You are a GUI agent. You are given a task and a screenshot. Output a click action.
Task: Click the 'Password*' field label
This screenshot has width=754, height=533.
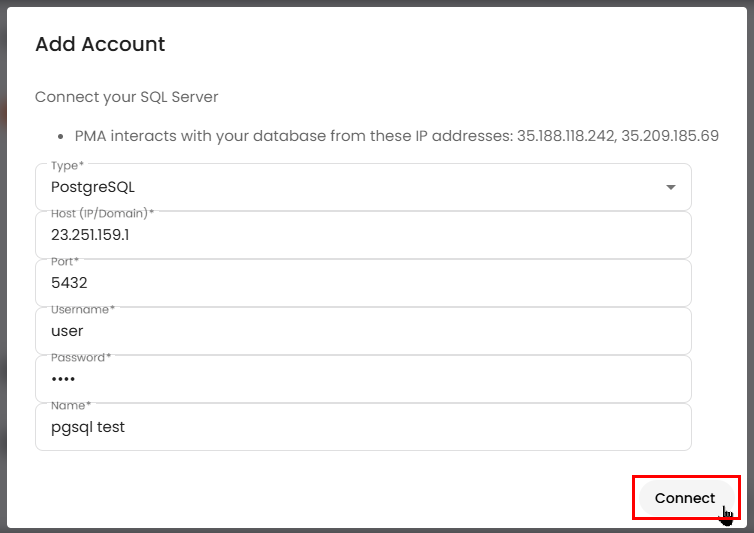pos(81,357)
